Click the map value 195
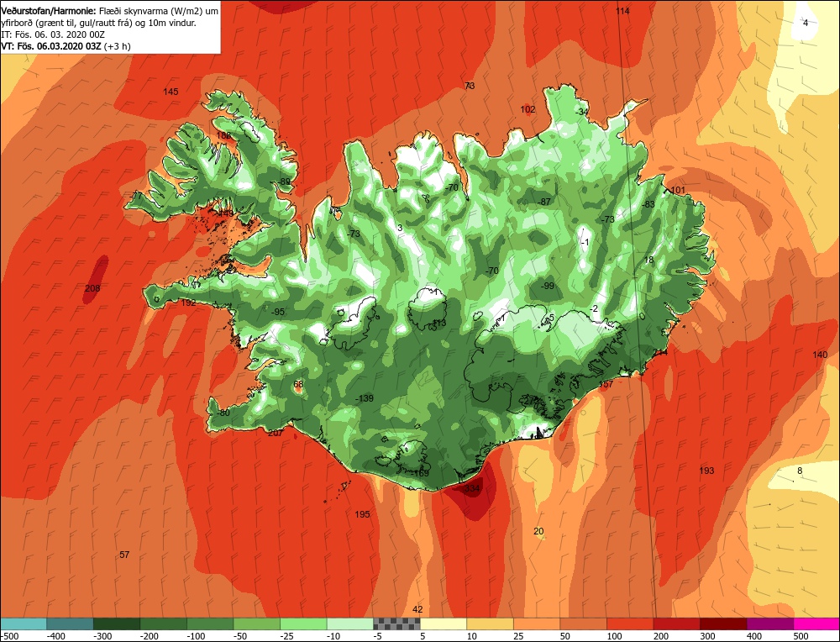 point(362,514)
